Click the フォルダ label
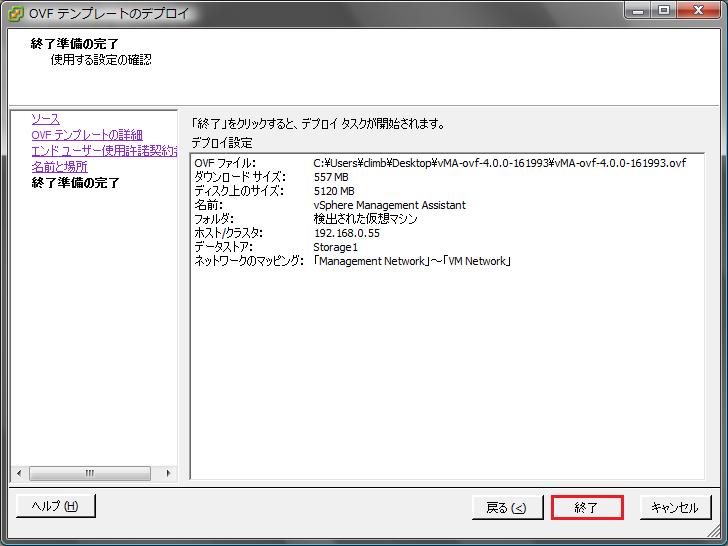 coord(214,219)
